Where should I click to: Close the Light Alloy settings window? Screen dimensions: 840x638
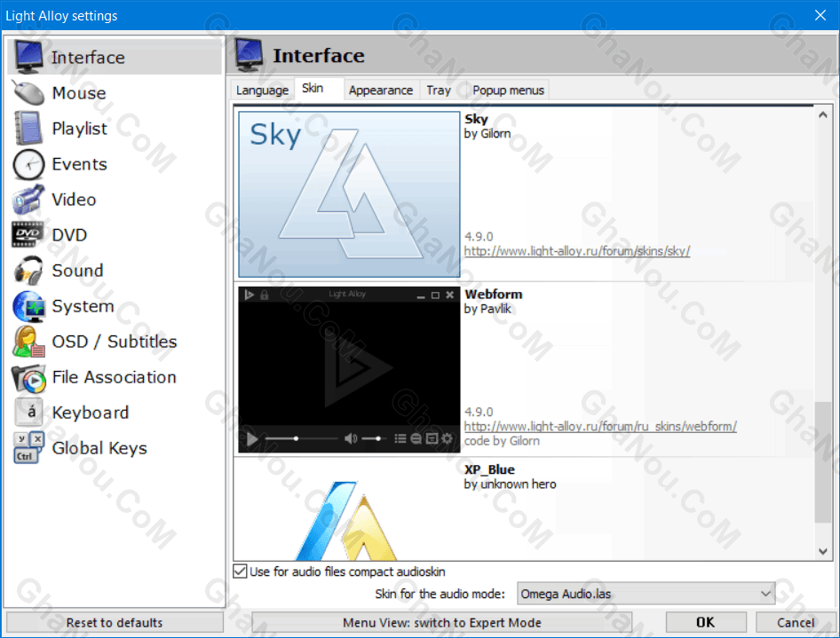click(x=820, y=15)
